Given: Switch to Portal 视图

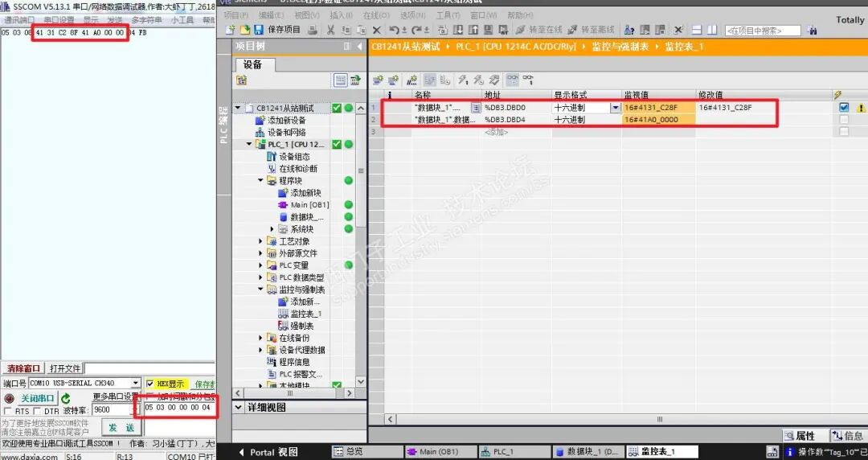Looking at the screenshot, I should [268, 452].
